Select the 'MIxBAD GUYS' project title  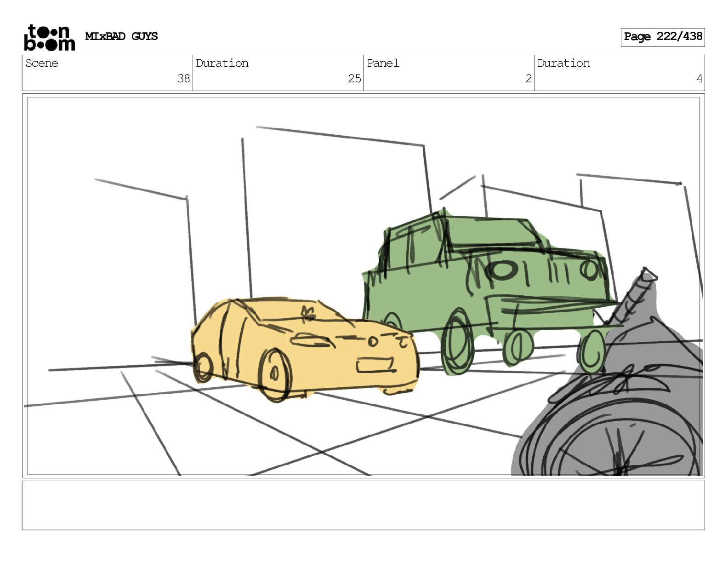(121, 36)
